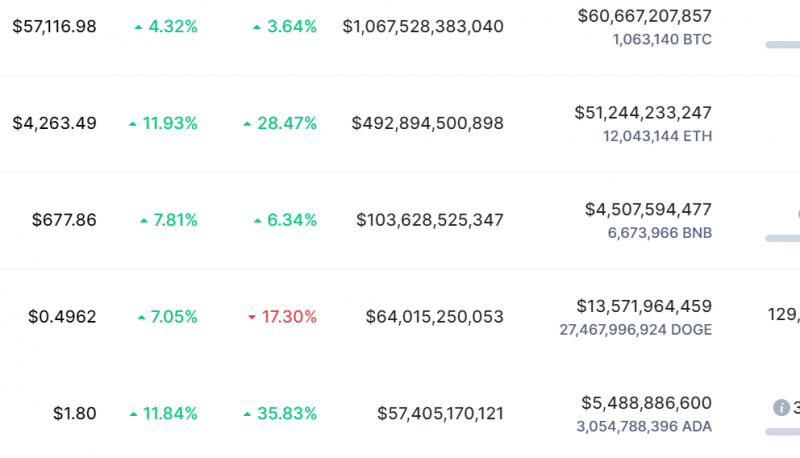Screen dimensions: 800x458
Task: Click the green up arrow beside 35.83%
Action: 248,413
